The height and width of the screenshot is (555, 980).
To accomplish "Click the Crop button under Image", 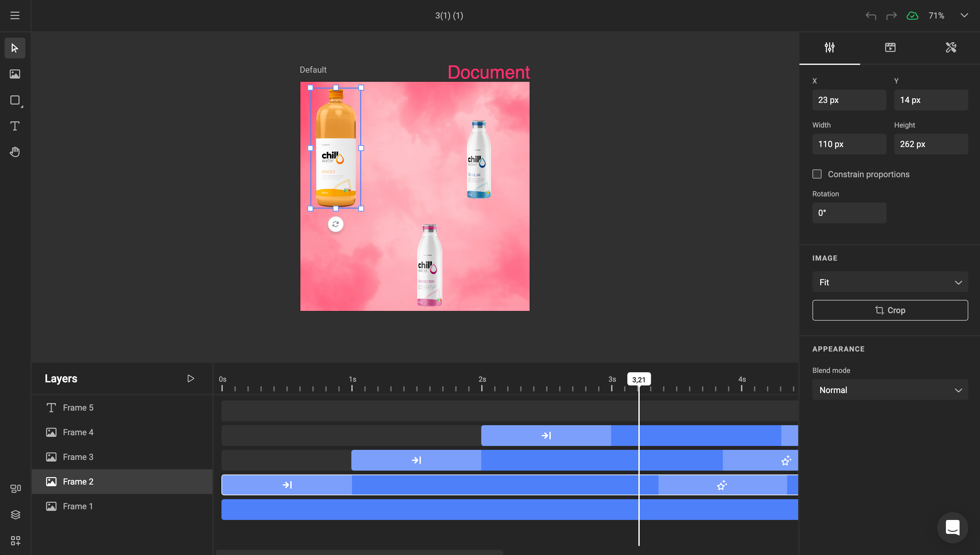I will click(x=890, y=310).
